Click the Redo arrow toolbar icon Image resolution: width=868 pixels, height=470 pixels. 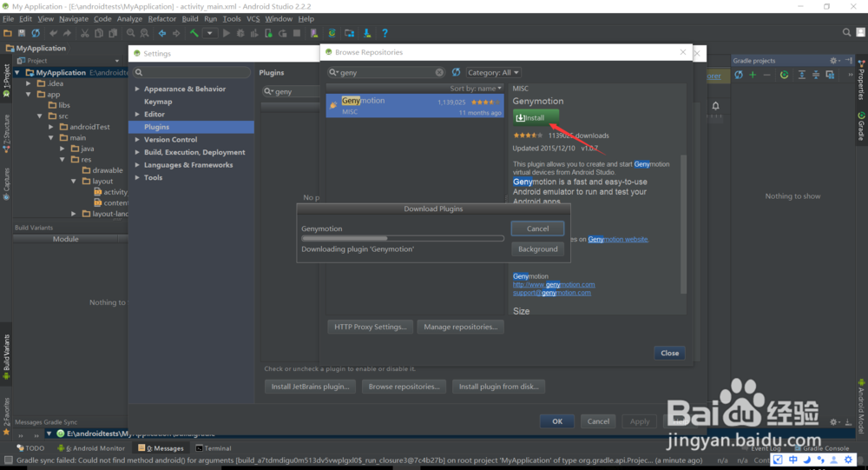click(x=67, y=33)
